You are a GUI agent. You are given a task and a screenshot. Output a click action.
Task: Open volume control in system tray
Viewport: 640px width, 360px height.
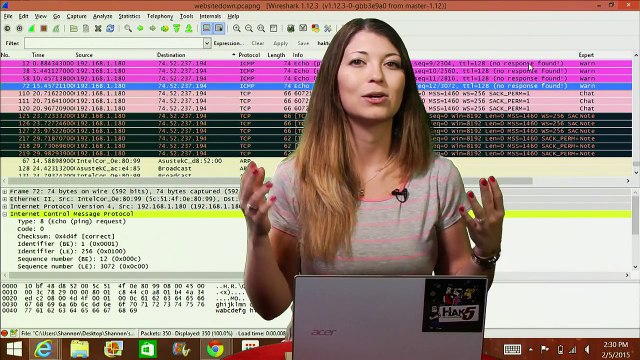coord(587,349)
